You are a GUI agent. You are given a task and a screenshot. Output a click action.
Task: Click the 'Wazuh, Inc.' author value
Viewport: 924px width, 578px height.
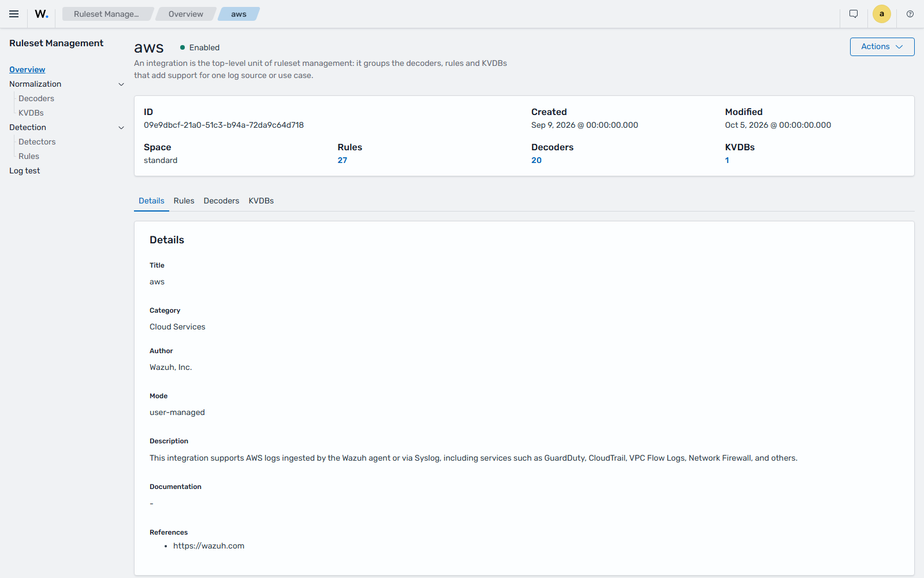(x=170, y=367)
